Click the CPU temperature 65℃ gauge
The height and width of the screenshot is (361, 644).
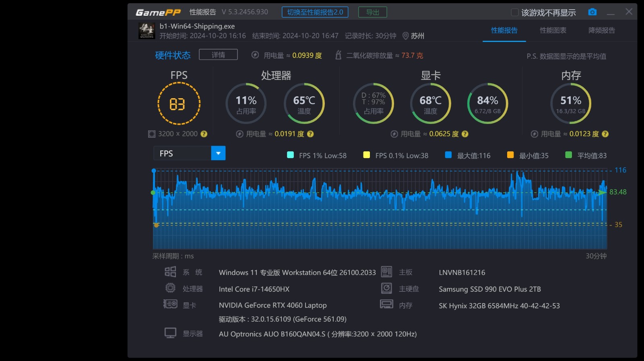tap(304, 104)
